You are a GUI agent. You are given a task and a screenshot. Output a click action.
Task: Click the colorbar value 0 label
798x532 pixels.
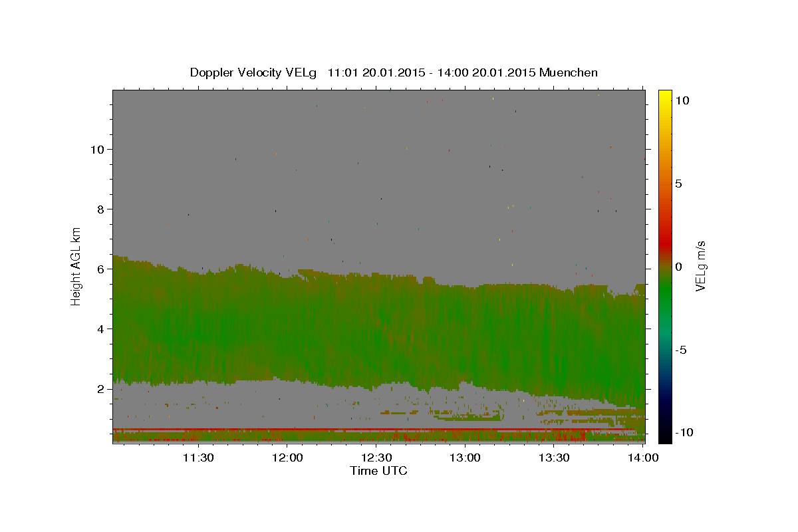[x=678, y=267]
